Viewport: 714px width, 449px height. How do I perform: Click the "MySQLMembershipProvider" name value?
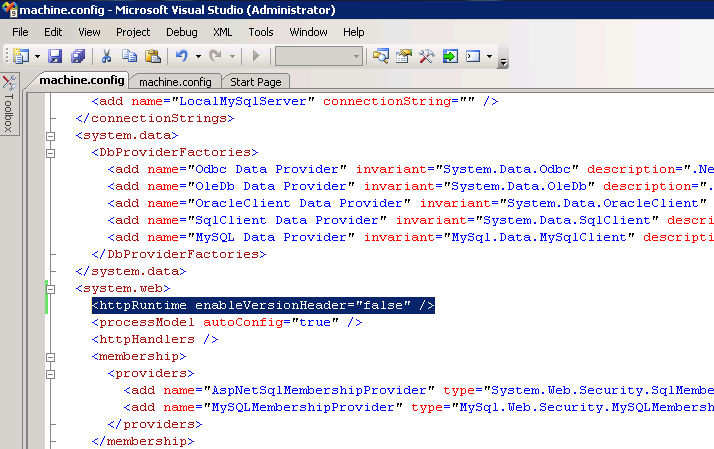(x=303, y=407)
